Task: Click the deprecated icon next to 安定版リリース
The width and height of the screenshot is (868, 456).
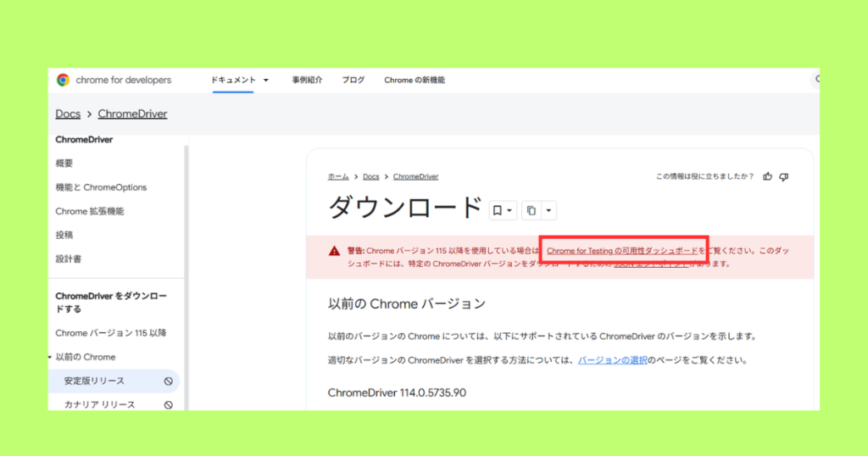Action: point(168,381)
